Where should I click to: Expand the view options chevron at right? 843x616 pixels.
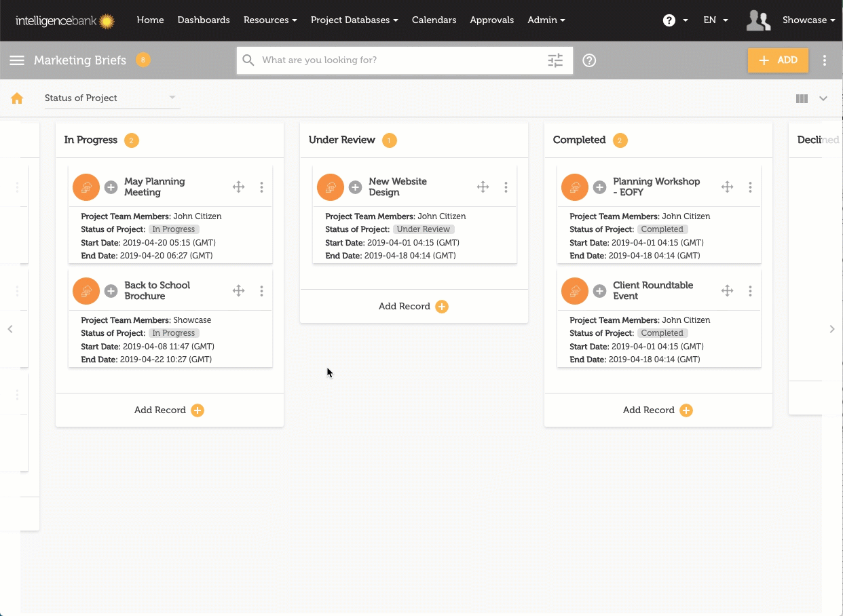(823, 98)
